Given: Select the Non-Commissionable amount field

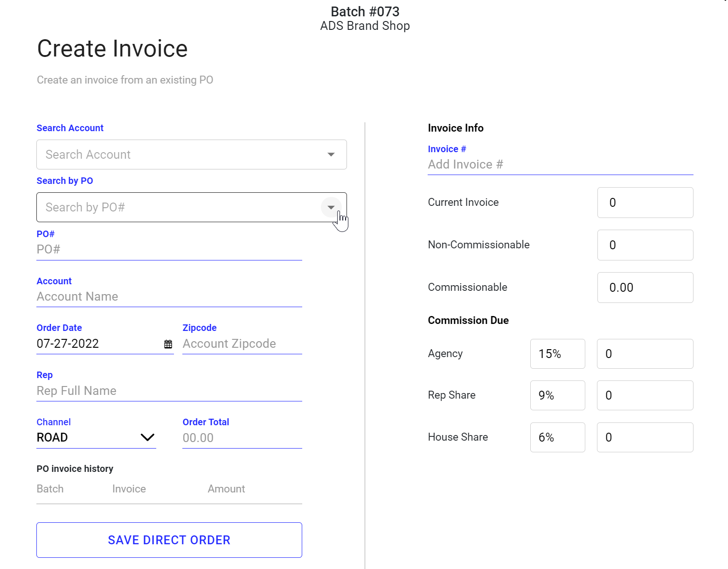Looking at the screenshot, I should (x=645, y=245).
